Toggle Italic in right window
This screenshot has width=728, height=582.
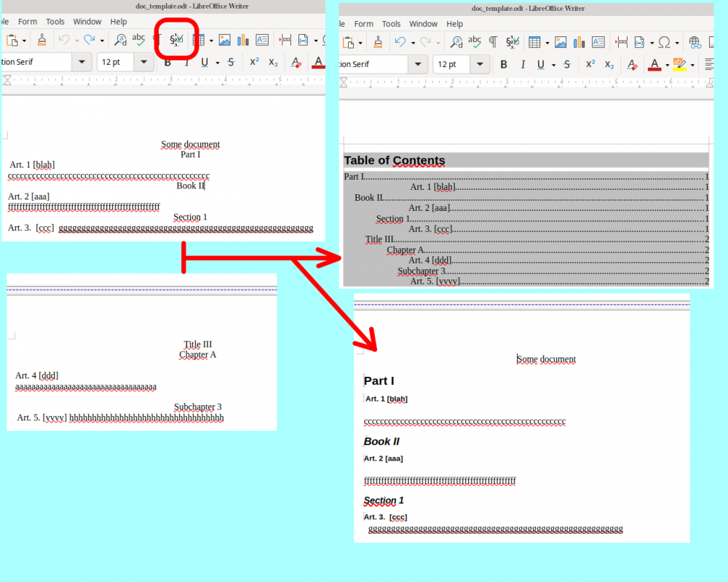pyautogui.click(x=523, y=65)
